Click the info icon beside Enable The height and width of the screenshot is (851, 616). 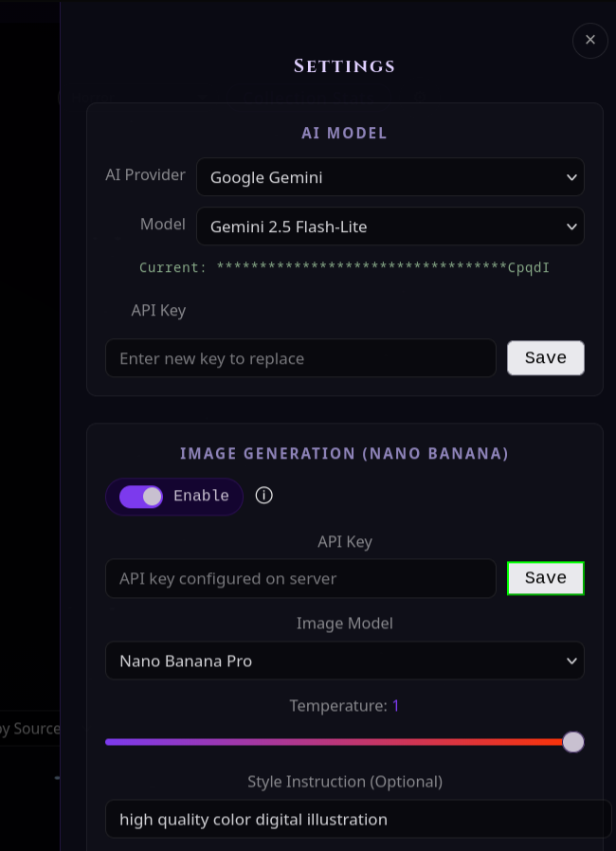(x=263, y=495)
